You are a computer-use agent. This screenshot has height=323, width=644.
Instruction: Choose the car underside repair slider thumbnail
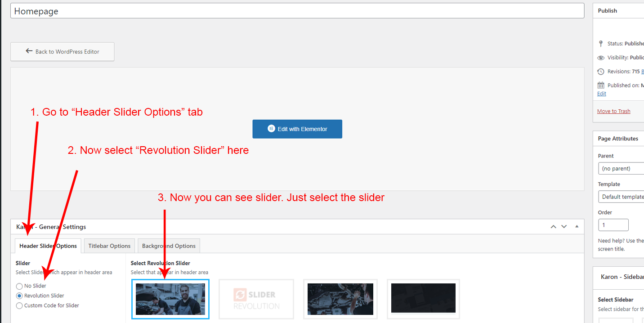pyautogui.click(x=340, y=299)
